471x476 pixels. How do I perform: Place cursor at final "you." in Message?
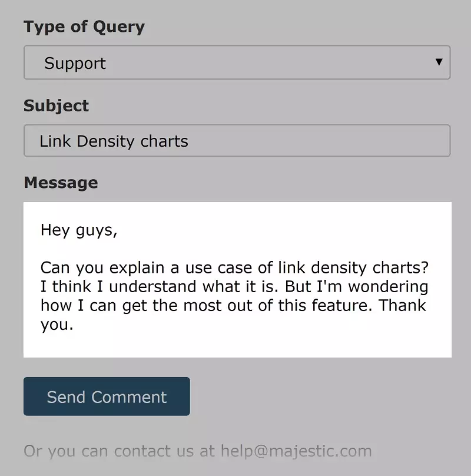57,325
